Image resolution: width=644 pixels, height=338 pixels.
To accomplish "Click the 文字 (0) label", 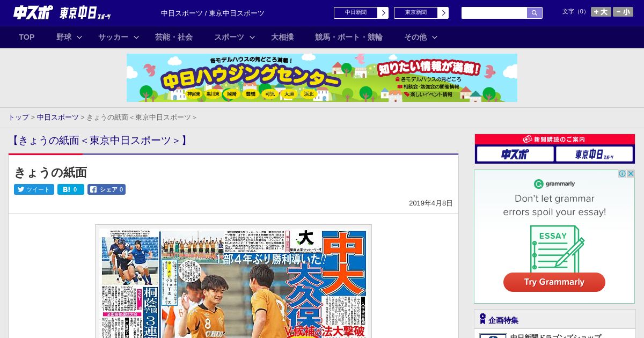I will 574,12.
